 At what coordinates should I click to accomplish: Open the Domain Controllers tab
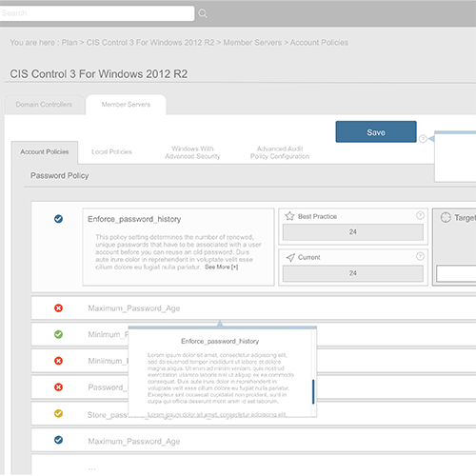tap(44, 105)
